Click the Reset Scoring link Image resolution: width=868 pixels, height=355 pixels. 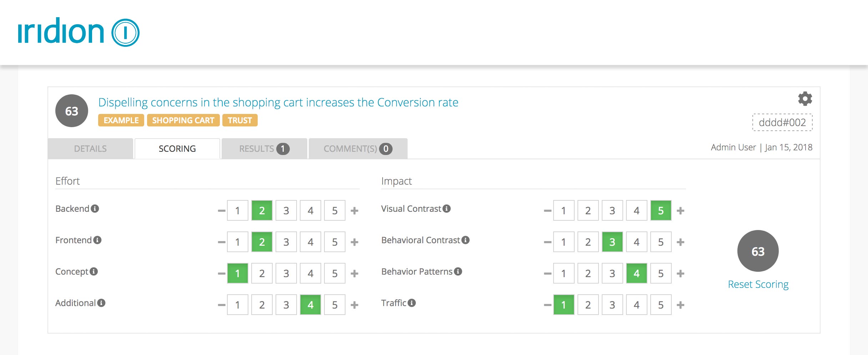point(758,284)
